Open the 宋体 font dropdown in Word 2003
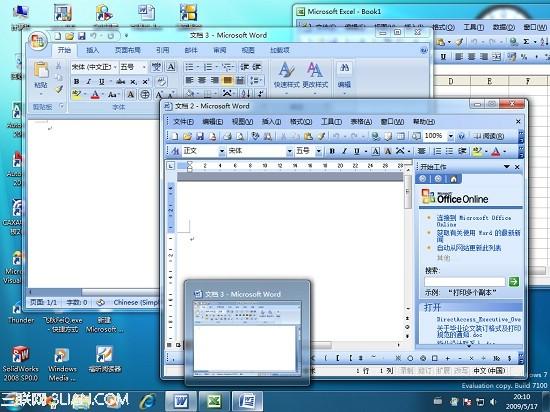Viewport: 550px width, 412px height. 289,151
